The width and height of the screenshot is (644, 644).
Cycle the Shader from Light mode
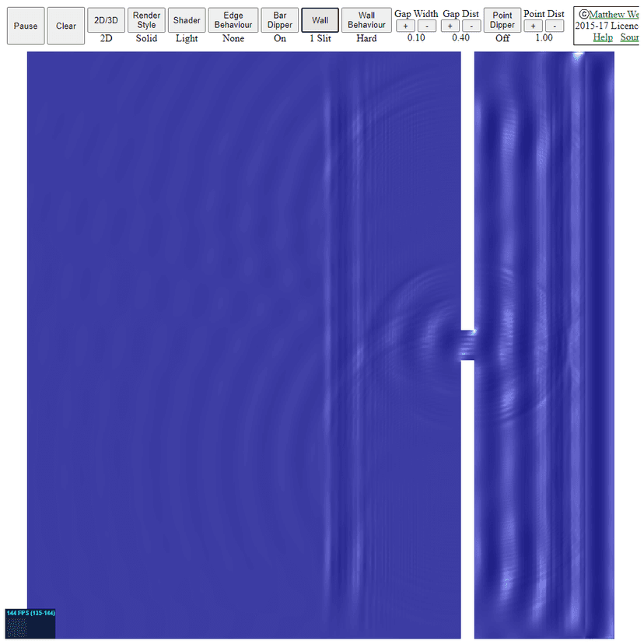point(187,20)
